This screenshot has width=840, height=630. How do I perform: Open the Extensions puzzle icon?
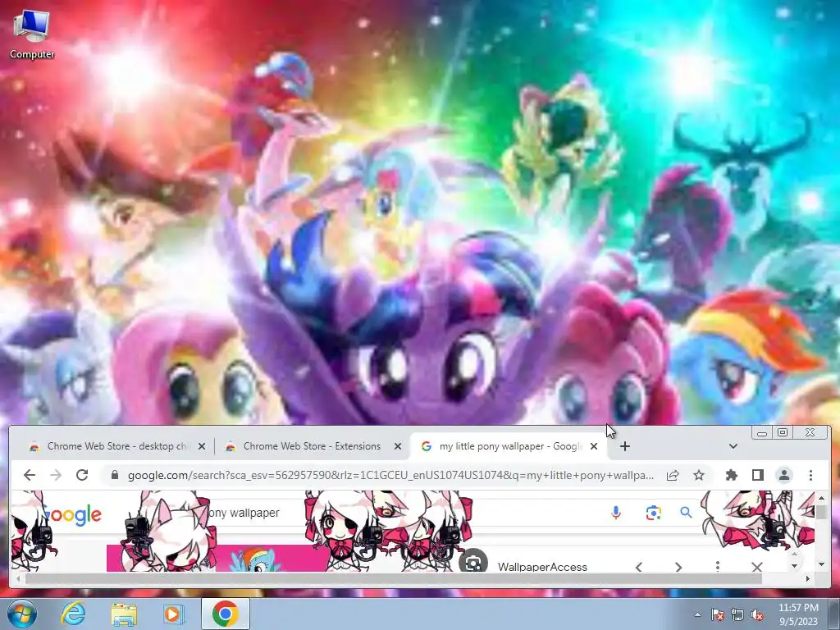731,475
